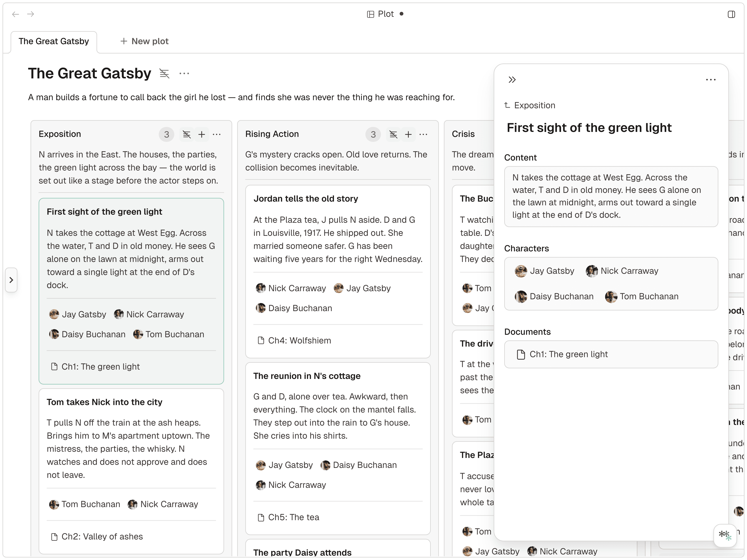Add a new card to Exposition column
The height and width of the screenshot is (560, 747).
tap(202, 135)
